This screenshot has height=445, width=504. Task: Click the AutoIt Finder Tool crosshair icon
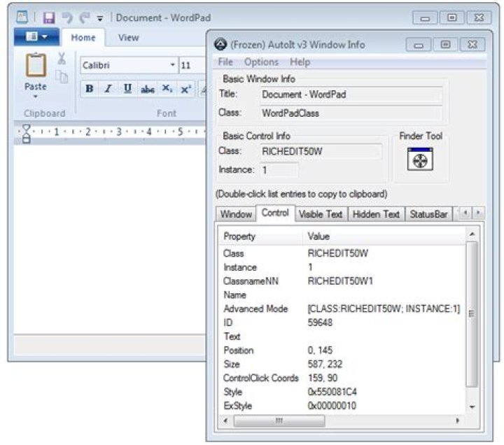[420, 159]
